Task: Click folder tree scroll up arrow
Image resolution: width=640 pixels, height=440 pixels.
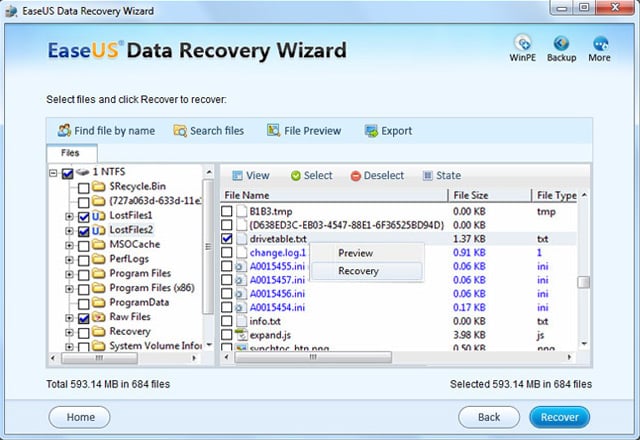Action: tap(209, 172)
